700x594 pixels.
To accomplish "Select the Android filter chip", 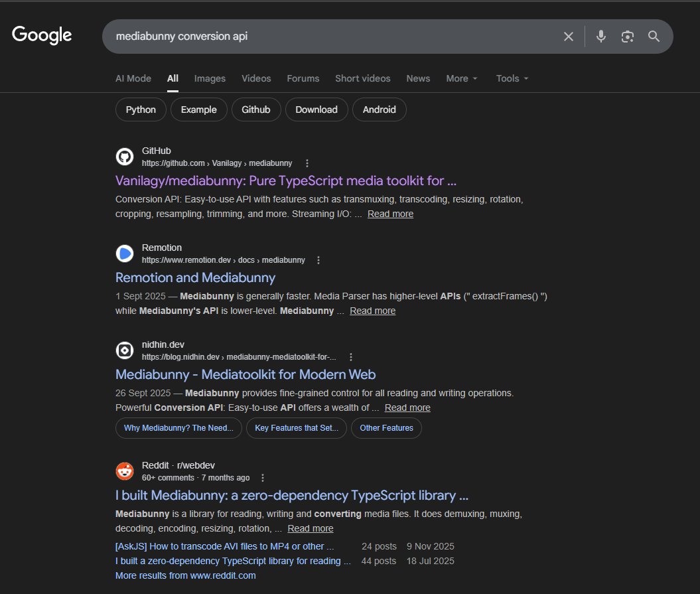I will click(379, 110).
